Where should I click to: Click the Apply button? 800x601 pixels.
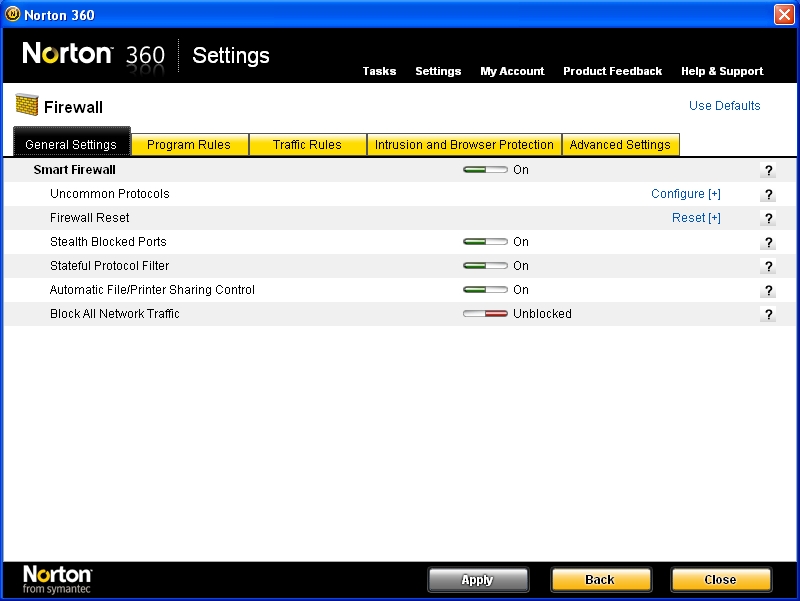pos(478,580)
